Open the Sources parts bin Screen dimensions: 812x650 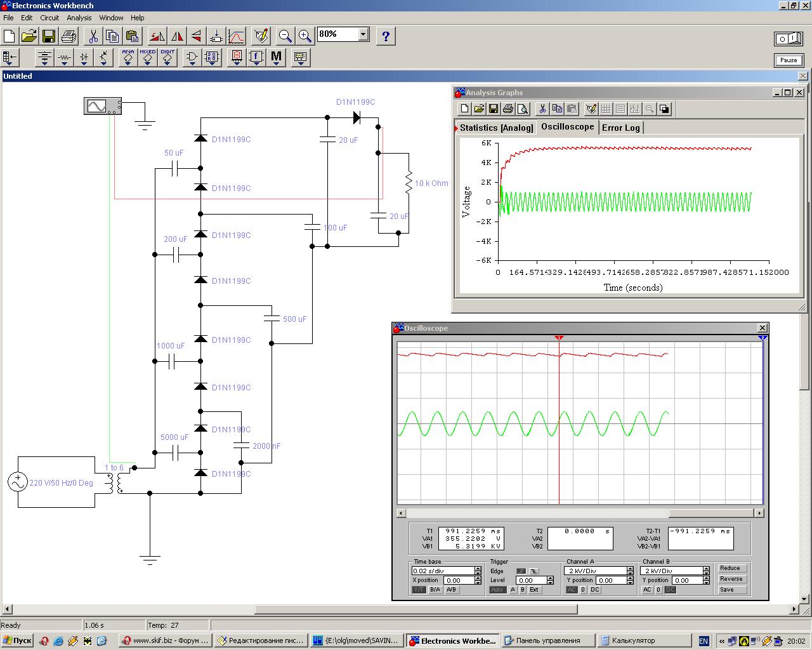(x=44, y=58)
